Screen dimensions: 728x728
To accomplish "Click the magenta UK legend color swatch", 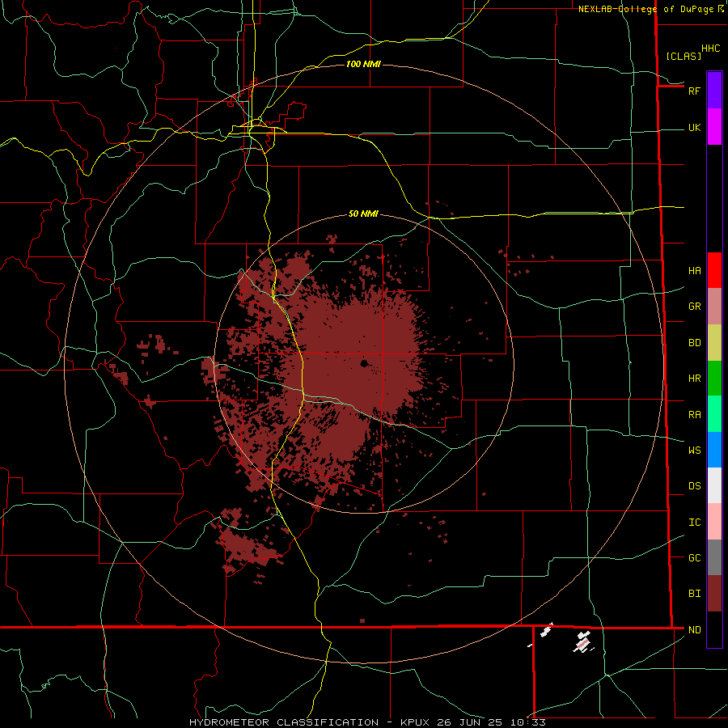I will [x=714, y=127].
